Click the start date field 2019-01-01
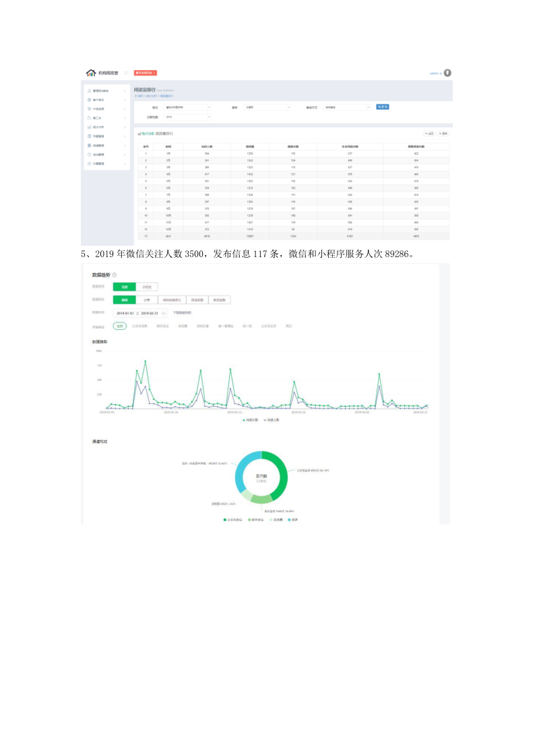535x756 pixels. point(125,314)
